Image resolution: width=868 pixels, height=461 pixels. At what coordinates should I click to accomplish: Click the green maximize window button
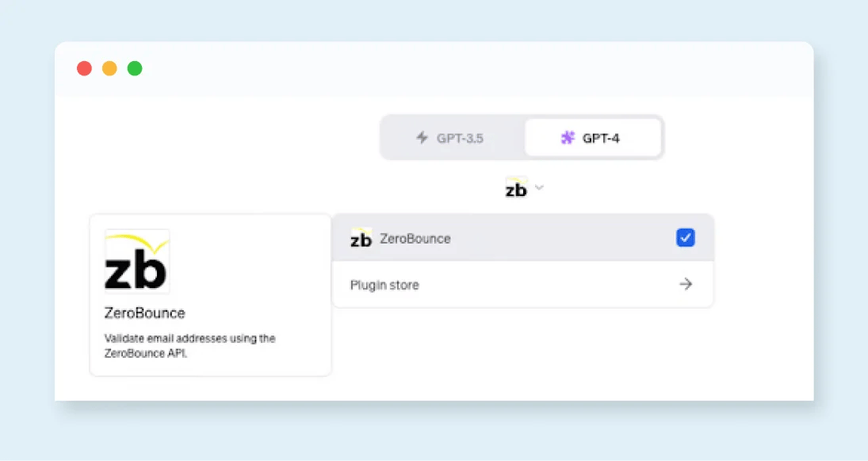click(135, 68)
